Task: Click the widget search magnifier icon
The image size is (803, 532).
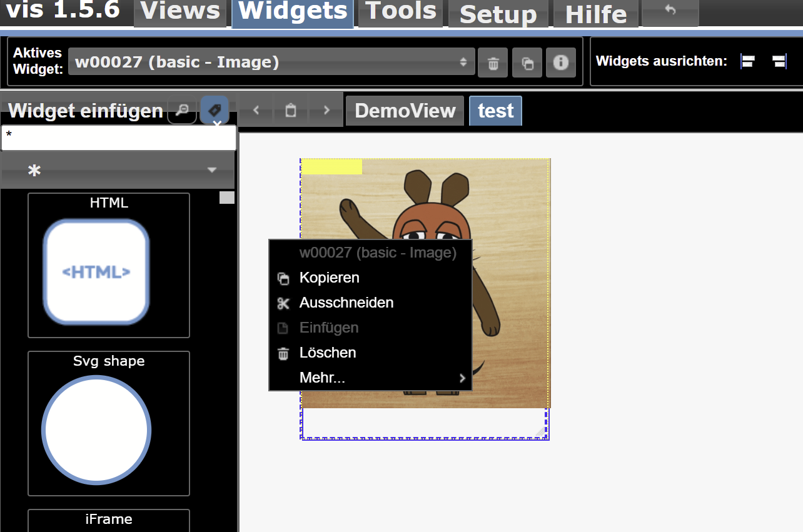Action: [x=182, y=111]
